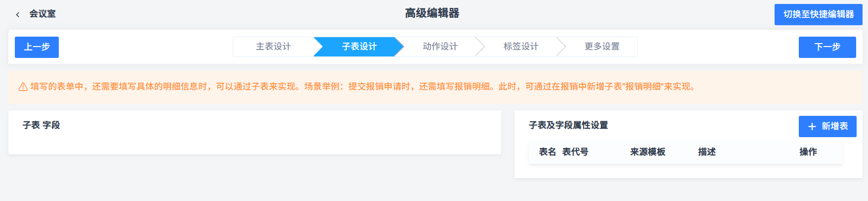Click the 描述 column header
This screenshot has height=201, width=868.
[707, 152]
